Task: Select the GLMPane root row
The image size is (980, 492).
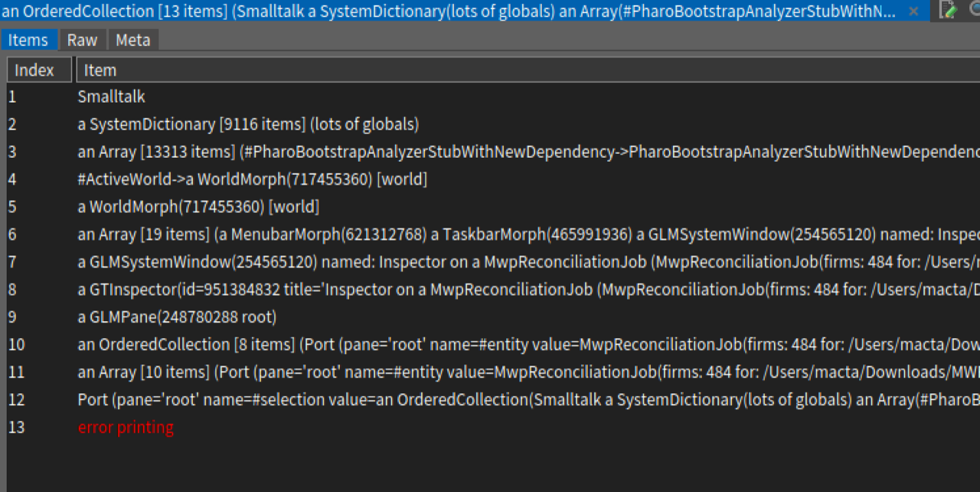Action: (x=177, y=317)
